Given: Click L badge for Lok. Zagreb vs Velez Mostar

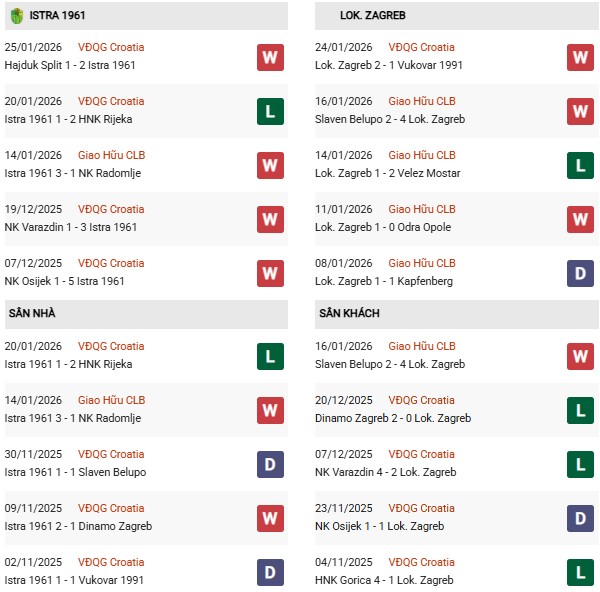Looking at the screenshot, I should pos(580,165).
